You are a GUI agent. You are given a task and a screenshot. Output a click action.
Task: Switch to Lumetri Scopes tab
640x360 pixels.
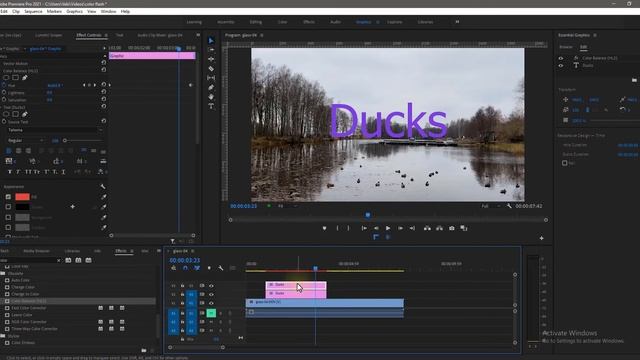click(49, 35)
